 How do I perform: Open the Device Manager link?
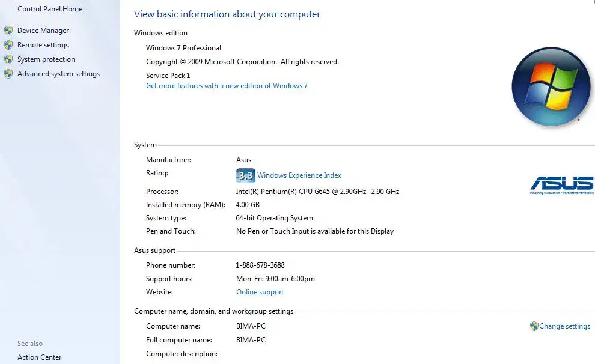tap(43, 31)
